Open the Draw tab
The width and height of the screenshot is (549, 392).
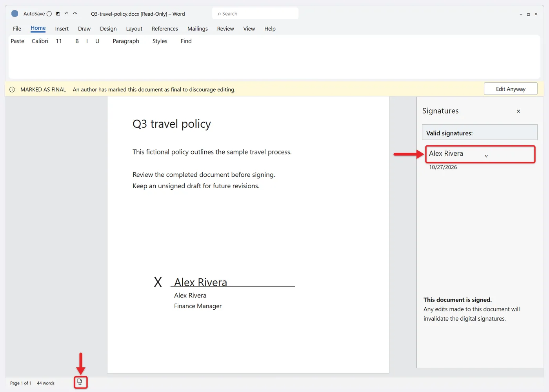point(84,29)
